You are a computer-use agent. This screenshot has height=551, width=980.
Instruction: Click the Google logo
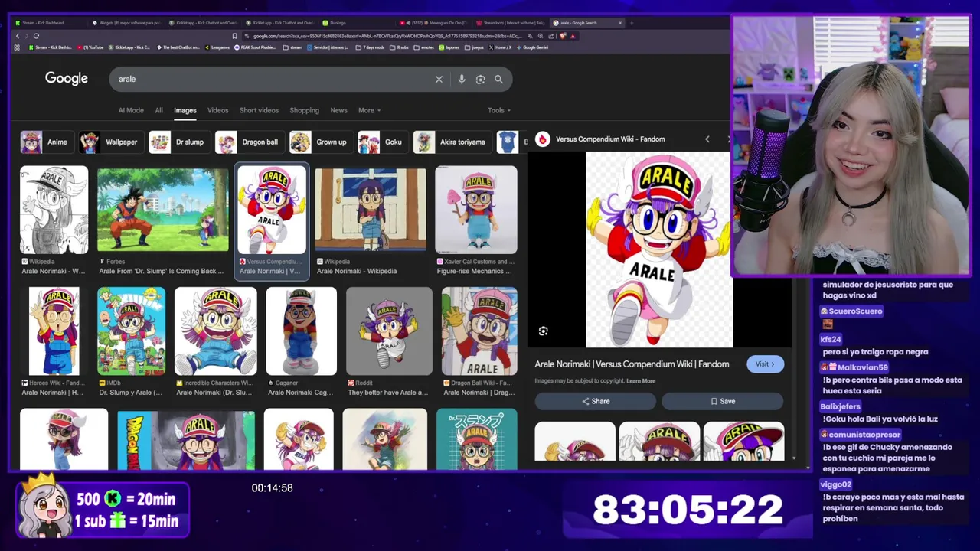pyautogui.click(x=66, y=79)
